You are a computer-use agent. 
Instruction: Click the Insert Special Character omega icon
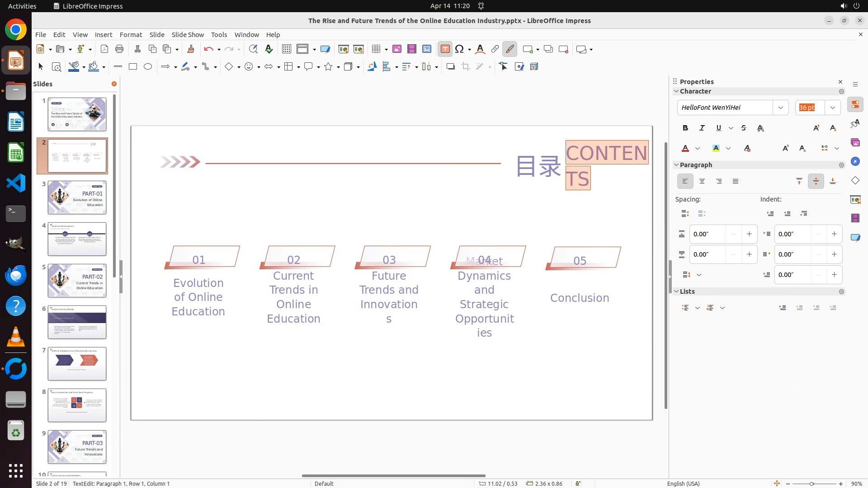(x=459, y=49)
